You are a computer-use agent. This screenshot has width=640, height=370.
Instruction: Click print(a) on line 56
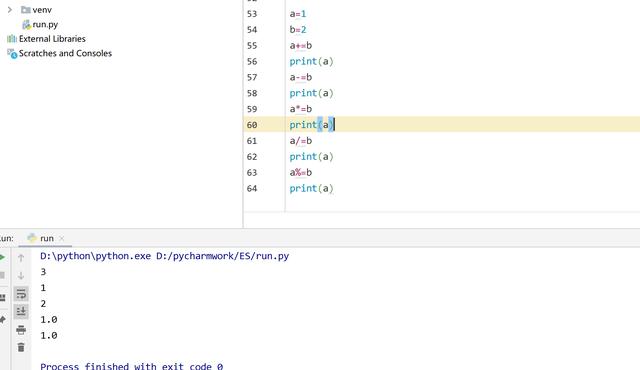311,62
